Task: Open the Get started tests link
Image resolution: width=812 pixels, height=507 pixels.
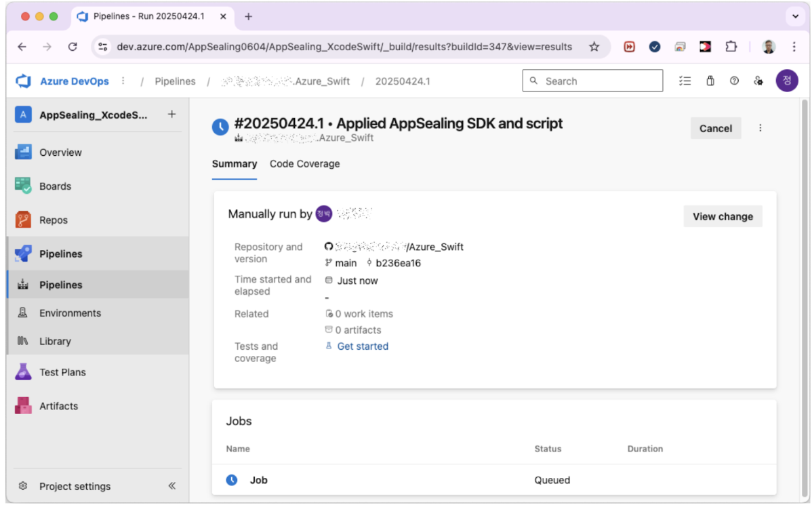Action: pyautogui.click(x=363, y=346)
